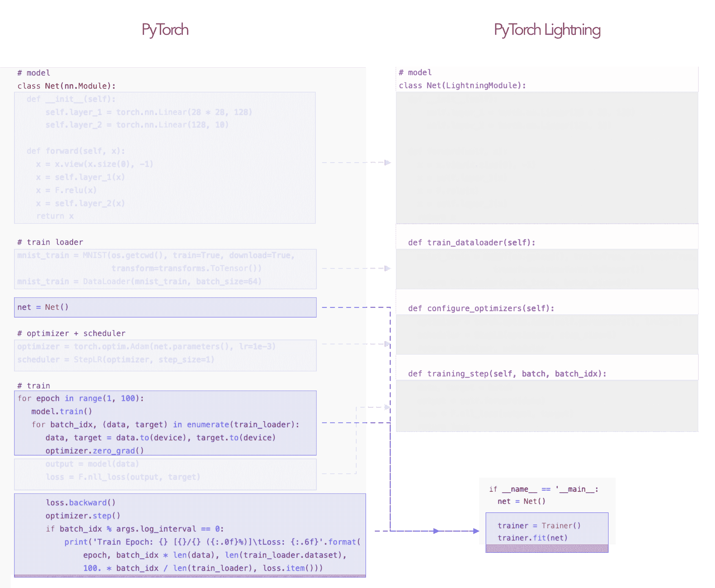Click def training_step(self, batch, batch_idx) line

tap(507, 374)
